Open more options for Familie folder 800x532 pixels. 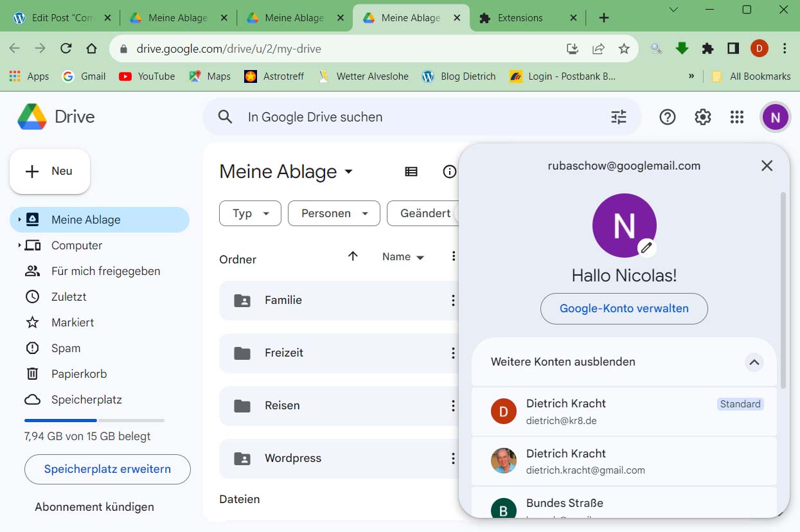tap(453, 301)
